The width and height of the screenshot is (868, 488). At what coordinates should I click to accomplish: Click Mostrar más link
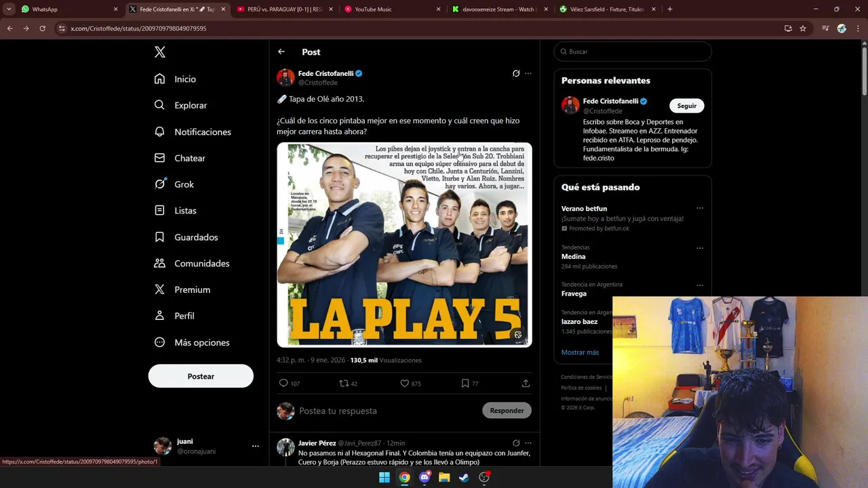coord(580,352)
